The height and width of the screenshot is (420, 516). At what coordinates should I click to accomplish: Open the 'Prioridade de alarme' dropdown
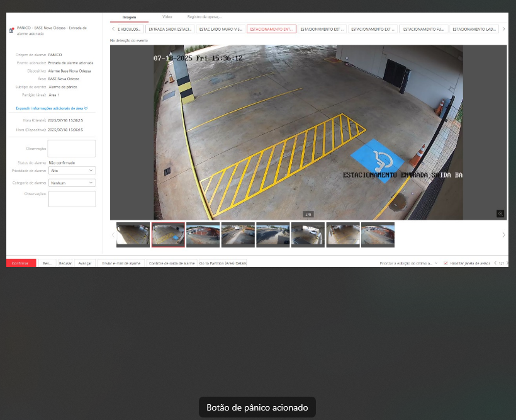coord(72,171)
